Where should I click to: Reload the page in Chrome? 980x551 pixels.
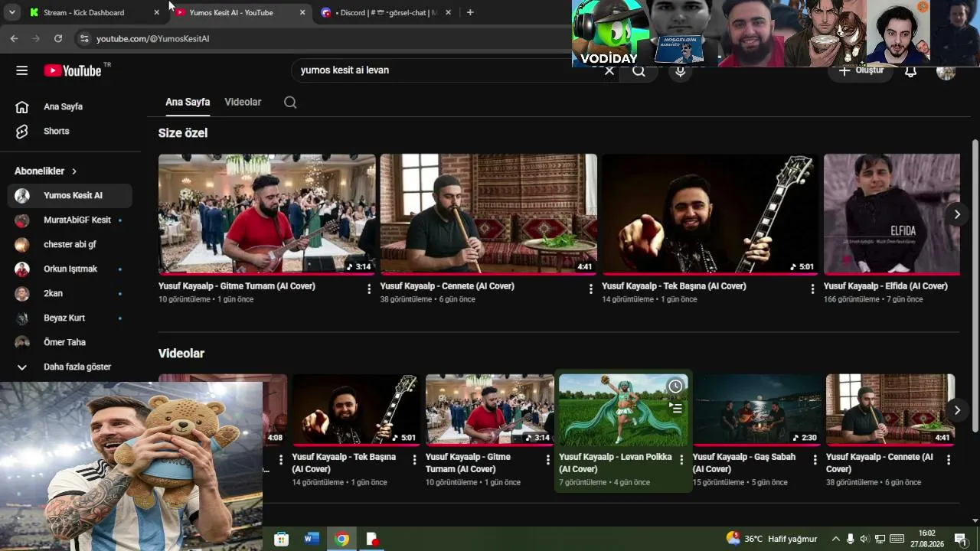(x=58, y=38)
